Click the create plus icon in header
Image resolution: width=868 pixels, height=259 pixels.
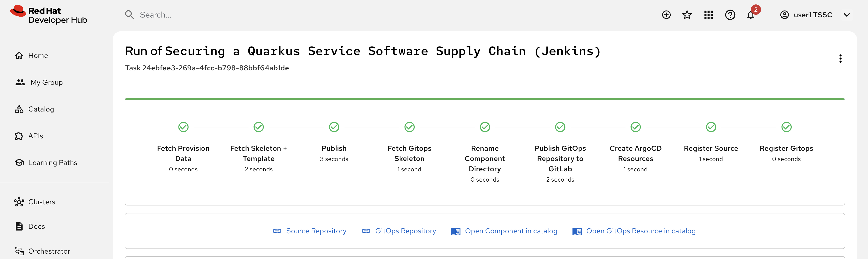666,15
